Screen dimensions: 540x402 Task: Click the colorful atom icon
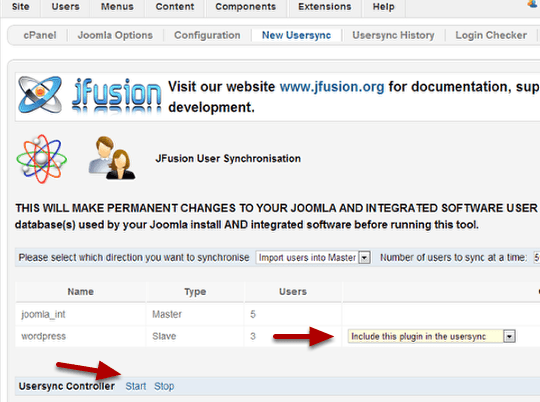tap(41, 159)
